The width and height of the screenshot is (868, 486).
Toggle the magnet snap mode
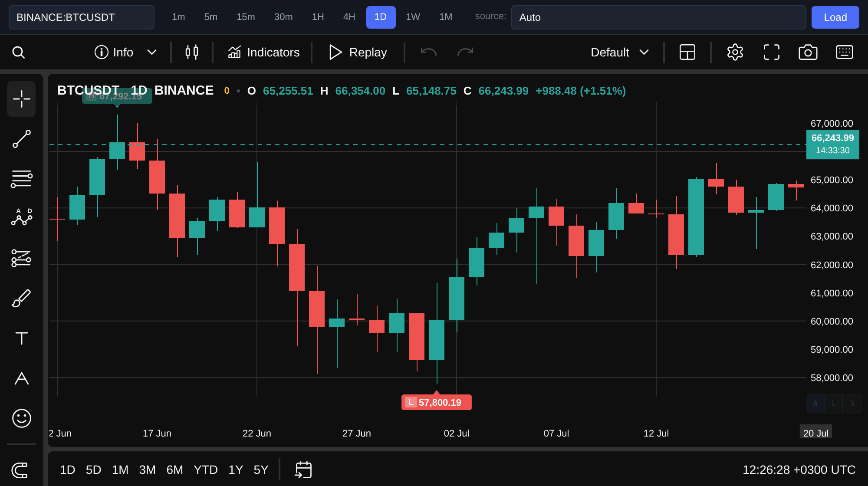[x=20, y=470]
